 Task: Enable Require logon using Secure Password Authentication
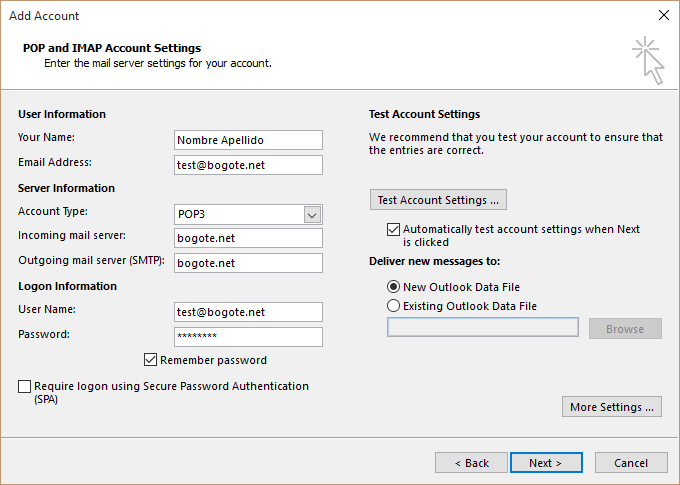coord(24,386)
